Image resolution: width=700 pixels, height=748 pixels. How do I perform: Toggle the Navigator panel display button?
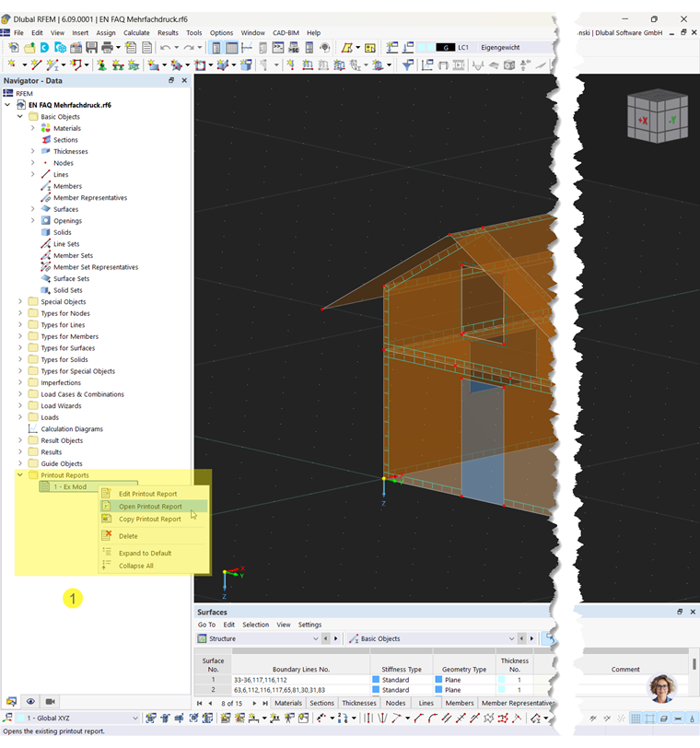pyautogui.click(x=216, y=47)
